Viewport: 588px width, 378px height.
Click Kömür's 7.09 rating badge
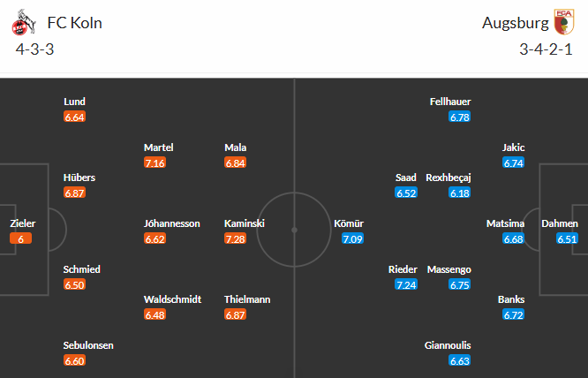(x=352, y=239)
